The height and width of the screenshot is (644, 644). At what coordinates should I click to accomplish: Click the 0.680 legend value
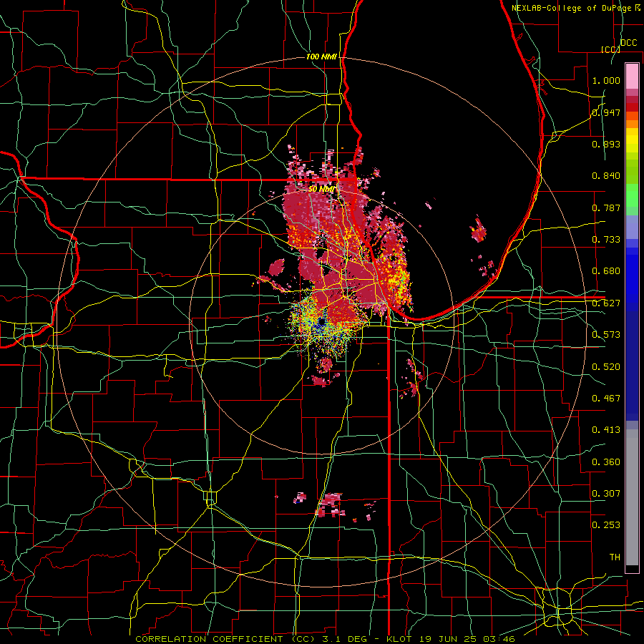[x=606, y=271]
